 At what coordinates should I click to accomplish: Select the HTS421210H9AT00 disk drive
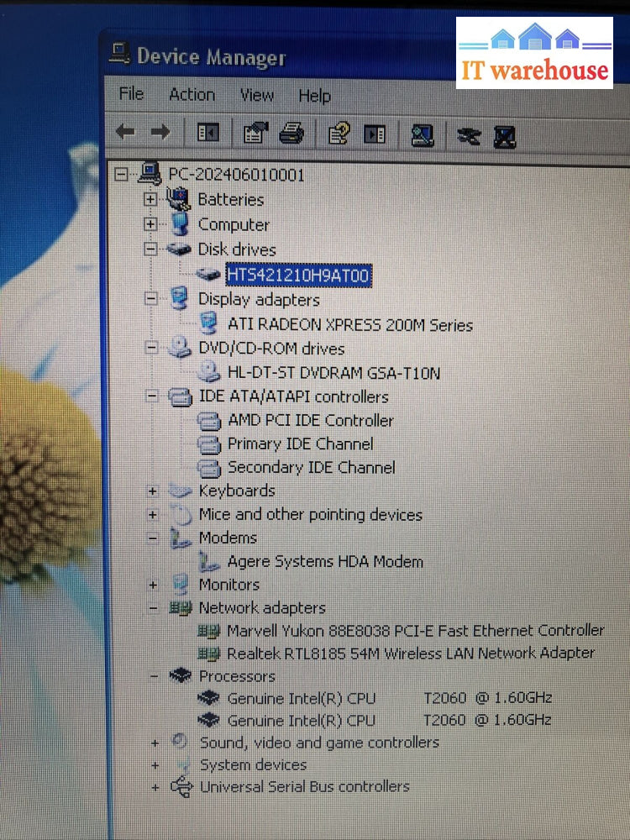pyautogui.click(x=298, y=276)
